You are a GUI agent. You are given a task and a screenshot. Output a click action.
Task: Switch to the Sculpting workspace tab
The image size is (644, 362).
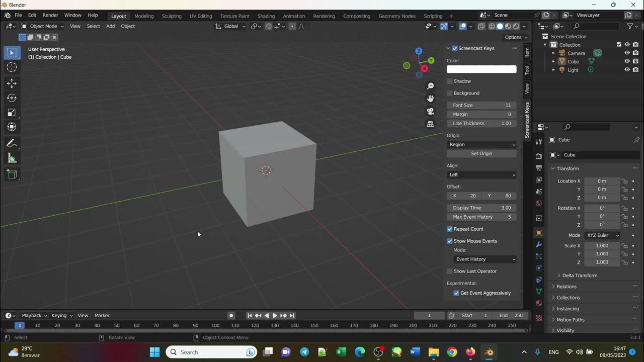click(172, 16)
